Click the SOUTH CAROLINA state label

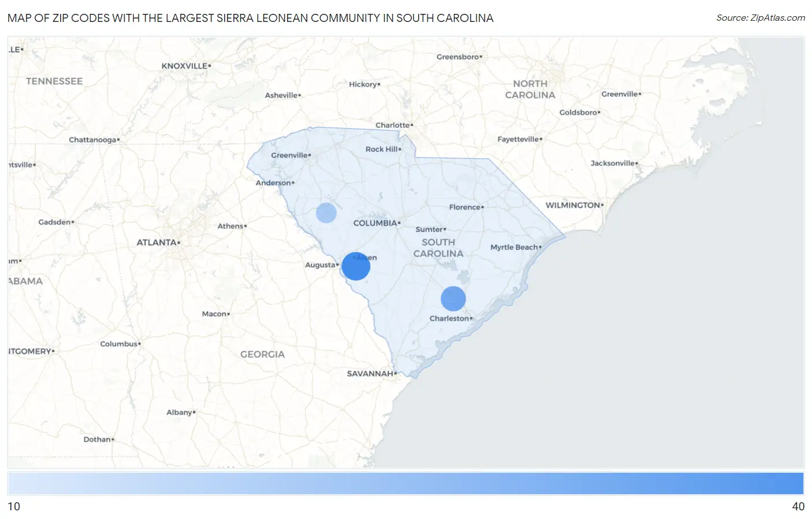coord(438,248)
